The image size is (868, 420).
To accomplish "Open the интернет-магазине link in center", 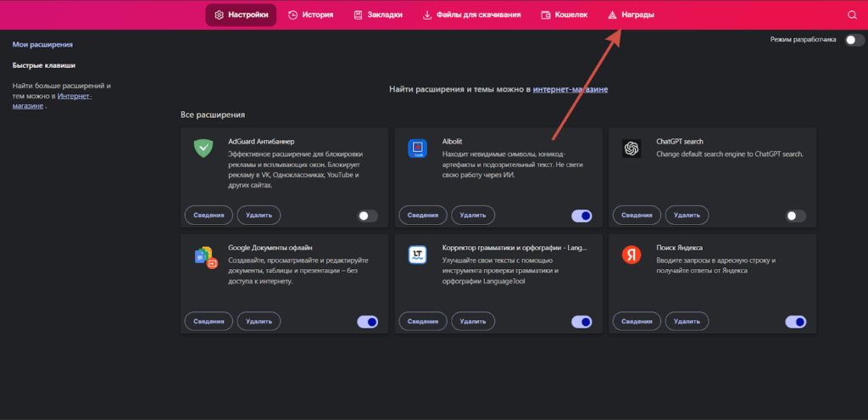I will [x=570, y=89].
